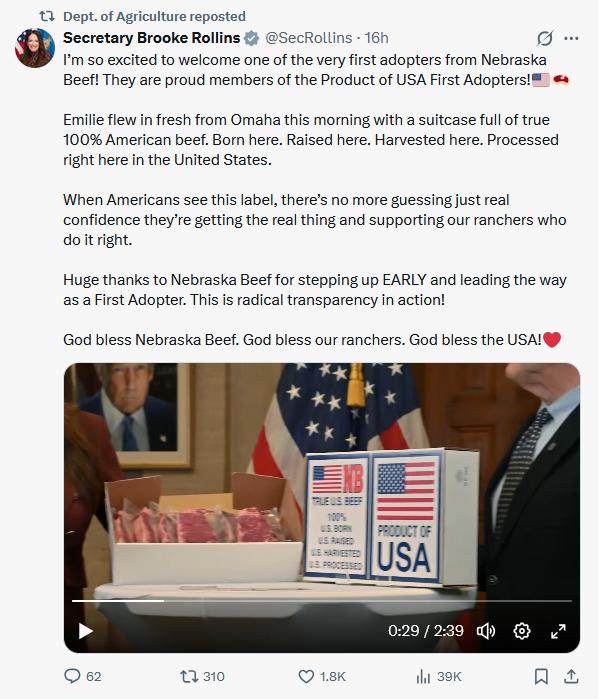Open the reply comments icon
The height and width of the screenshot is (699, 608).
(x=72, y=676)
